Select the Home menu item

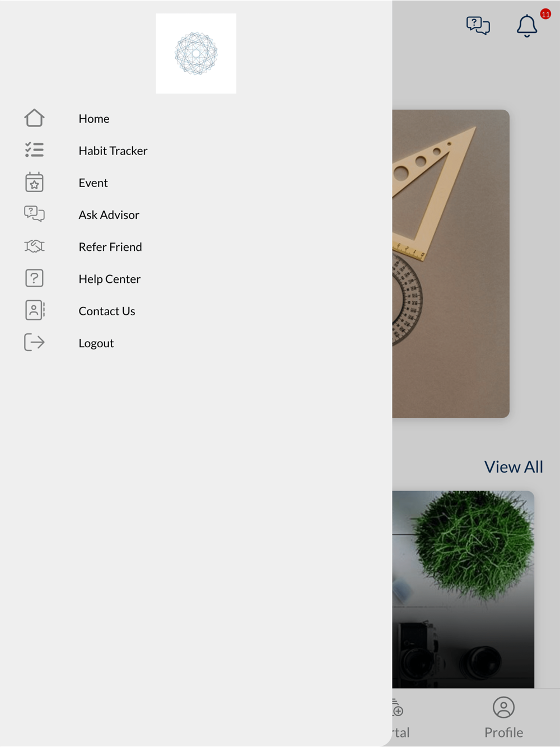click(x=94, y=119)
